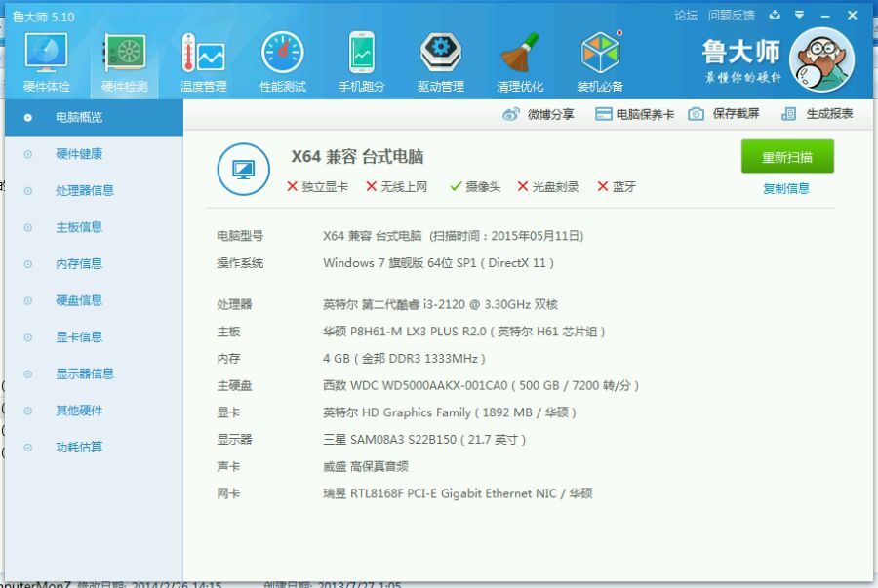Open 装机必备 cube icon

click(600, 54)
